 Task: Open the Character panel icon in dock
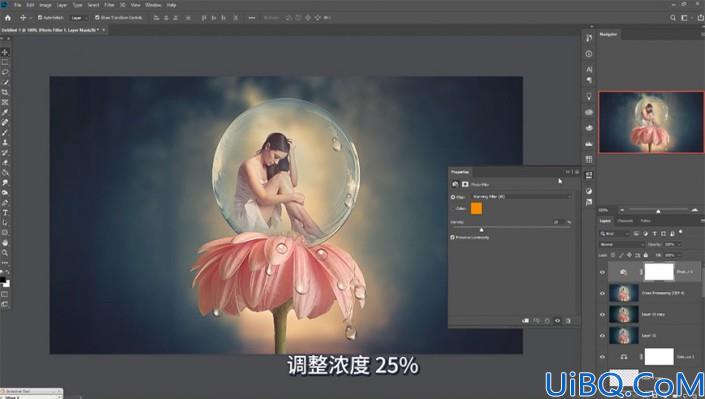click(x=589, y=69)
